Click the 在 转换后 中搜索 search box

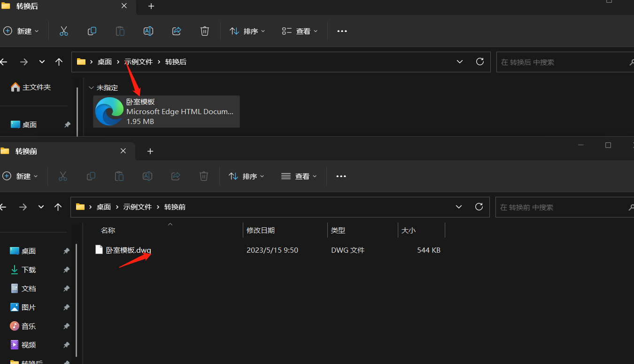pos(565,62)
